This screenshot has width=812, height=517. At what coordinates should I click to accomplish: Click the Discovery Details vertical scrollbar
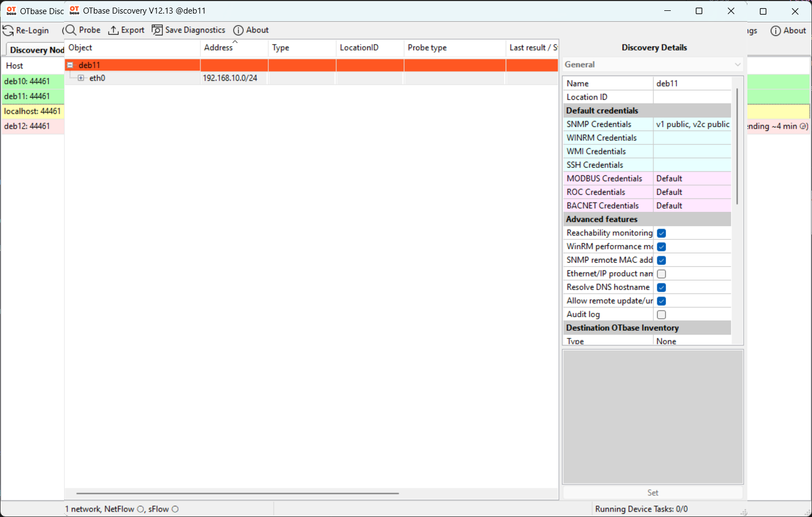(x=737, y=147)
